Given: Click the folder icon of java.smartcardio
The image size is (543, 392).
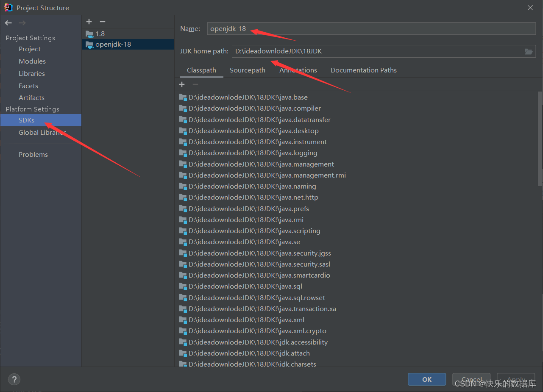Looking at the screenshot, I should (x=183, y=275).
